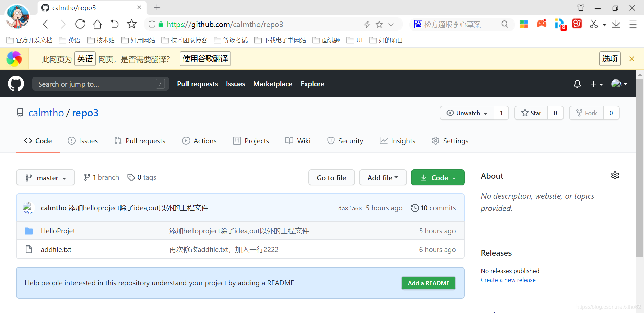
Task: Click 使用谷歌翻译 translate button
Action: [205, 59]
